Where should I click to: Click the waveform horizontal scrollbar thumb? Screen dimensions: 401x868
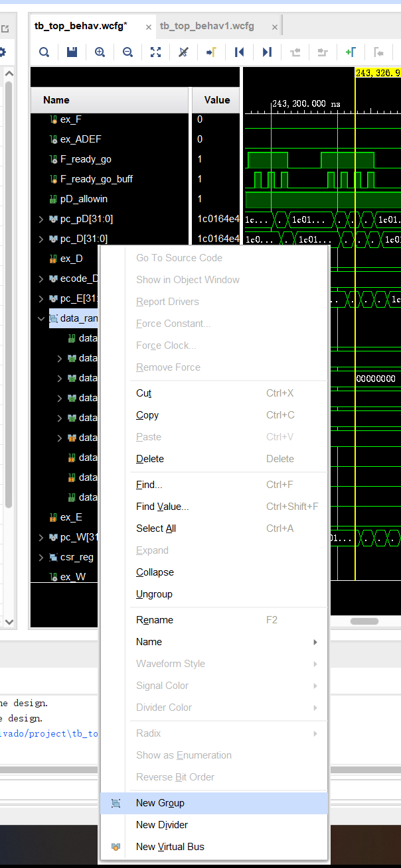click(x=364, y=621)
